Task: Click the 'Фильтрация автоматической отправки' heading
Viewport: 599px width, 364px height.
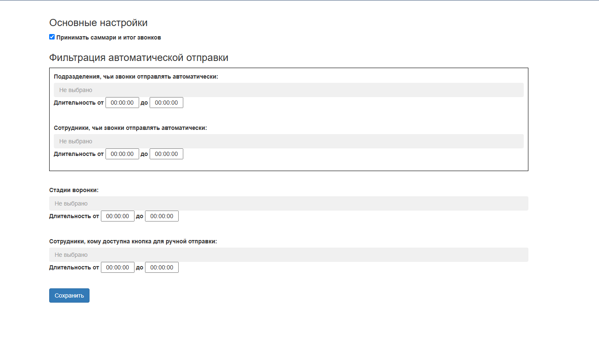Action: point(139,58)
